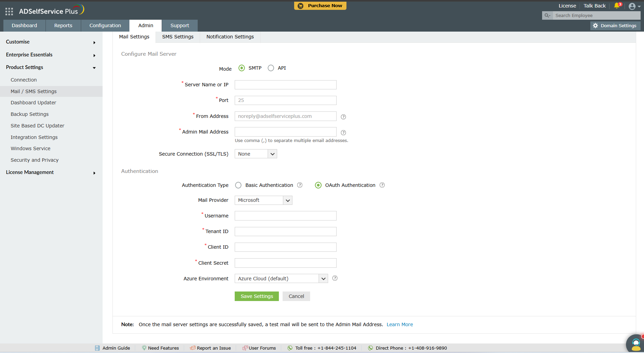
Task: Choose Basic Authentication
Action: coord(238,185)
